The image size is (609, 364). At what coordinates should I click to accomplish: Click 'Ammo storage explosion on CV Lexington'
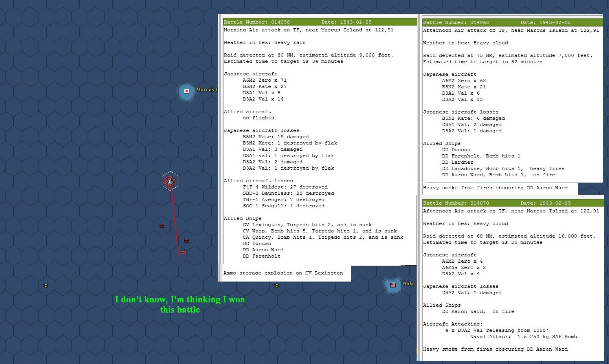283,273
